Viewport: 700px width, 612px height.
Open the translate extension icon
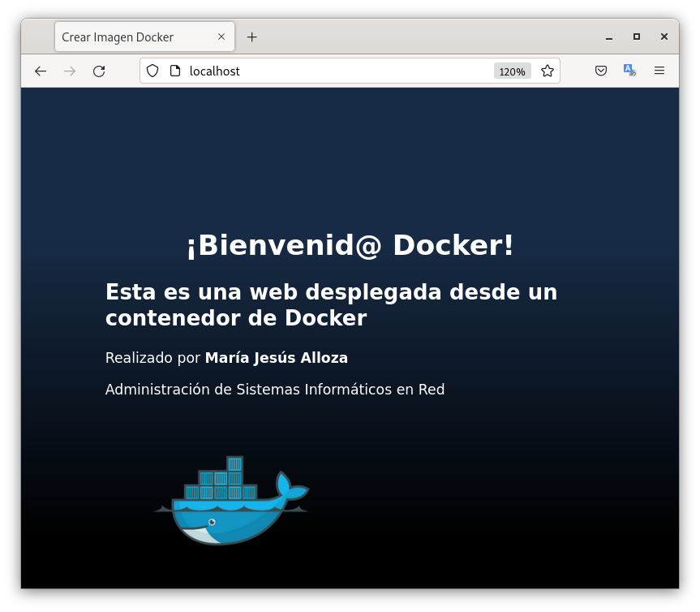coord(629,71)
